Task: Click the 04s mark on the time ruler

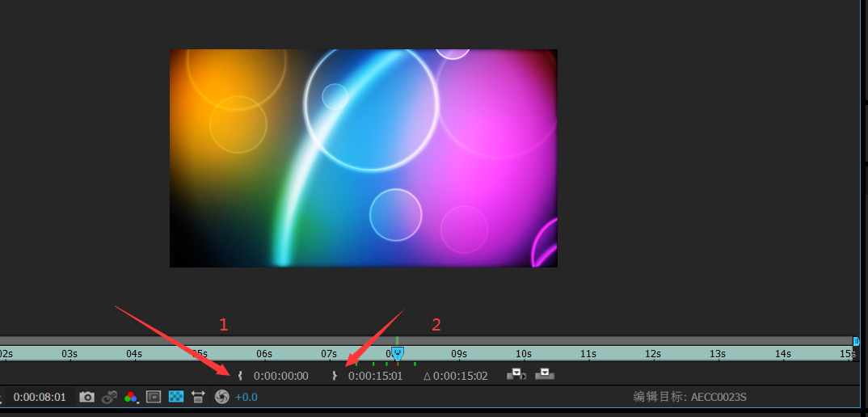Action: pos(134,353)
